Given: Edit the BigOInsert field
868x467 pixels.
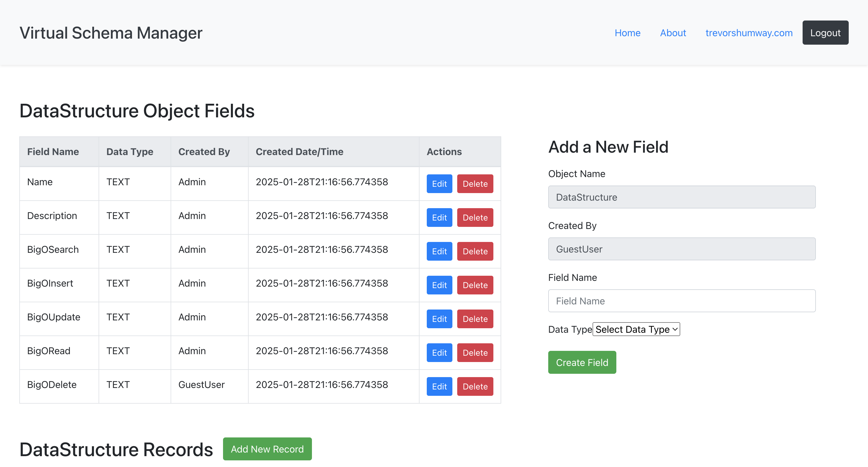Looking at the screenshot, I should tap(439, 285).
